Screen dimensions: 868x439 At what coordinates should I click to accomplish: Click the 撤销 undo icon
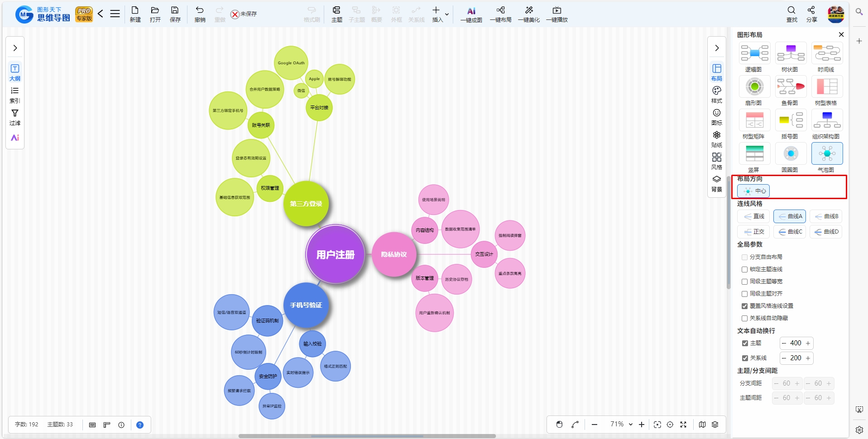click(x=200, y=10)
